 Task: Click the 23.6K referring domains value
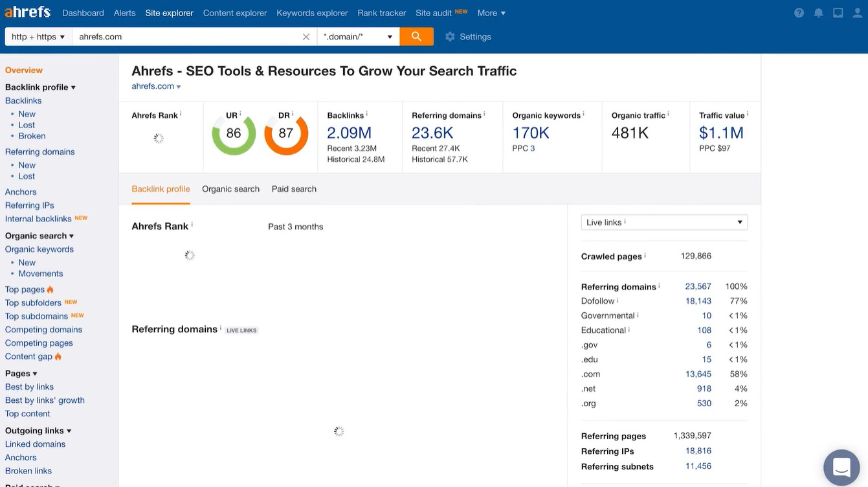(432, 133)
